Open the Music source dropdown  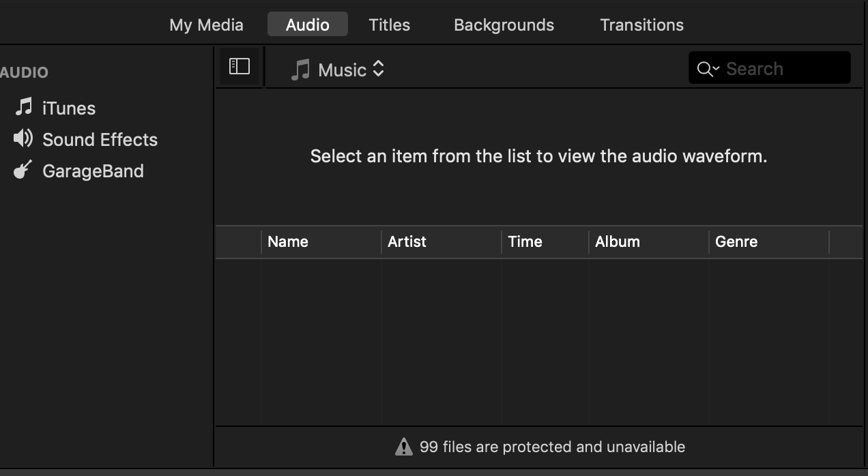click(x=349, y=70)
